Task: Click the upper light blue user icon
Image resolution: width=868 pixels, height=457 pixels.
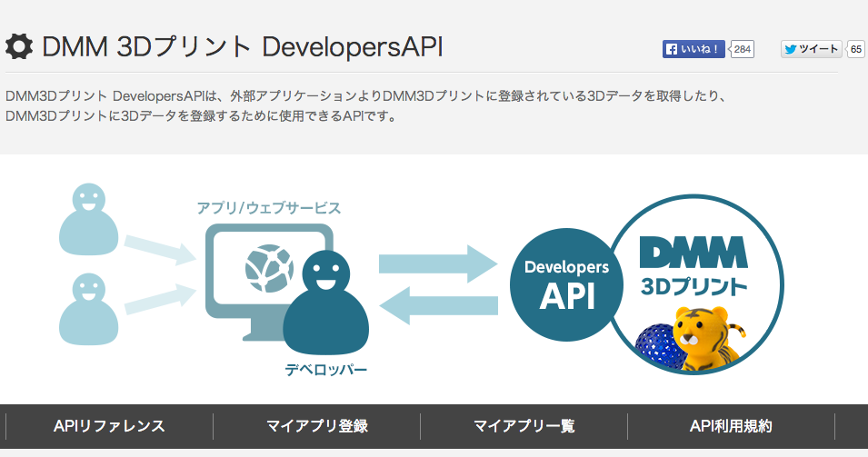Action: [88, 219]
